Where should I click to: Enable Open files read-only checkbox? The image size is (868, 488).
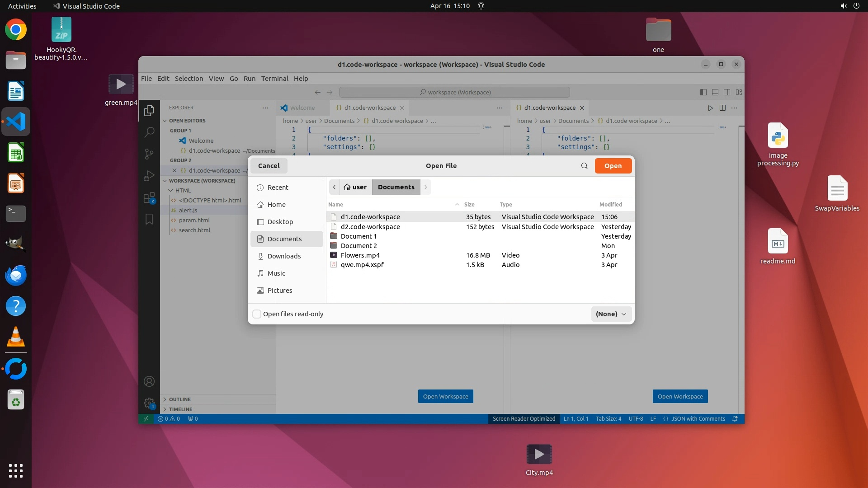click(257, 314)
